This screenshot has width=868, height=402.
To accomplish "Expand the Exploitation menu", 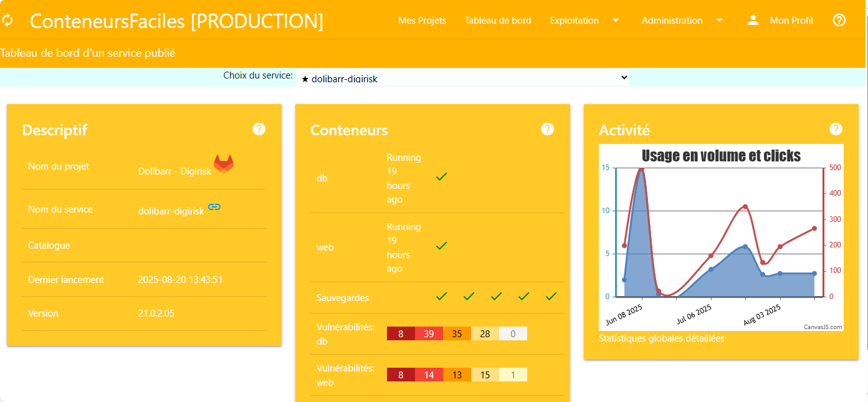I will pos(584,21).
